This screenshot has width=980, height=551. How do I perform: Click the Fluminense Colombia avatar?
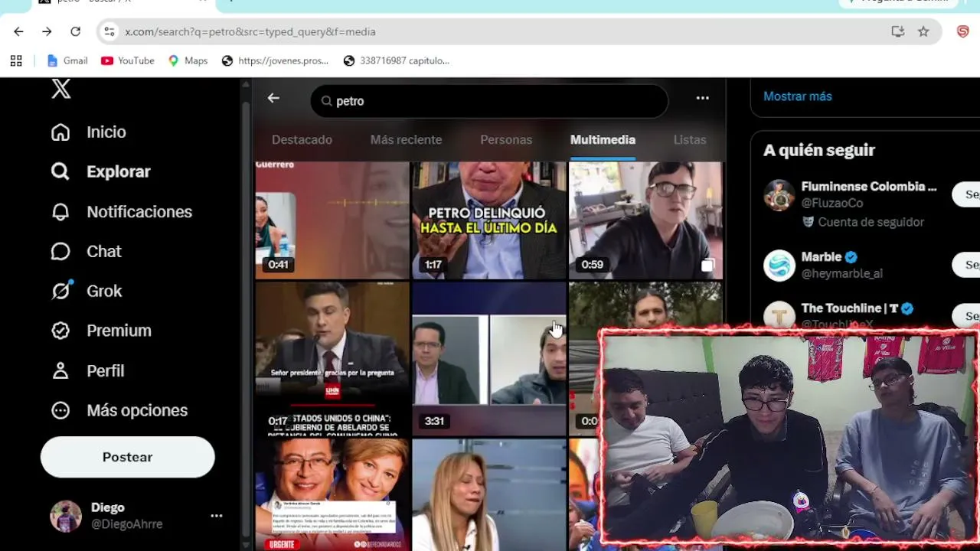coord(779,195)
